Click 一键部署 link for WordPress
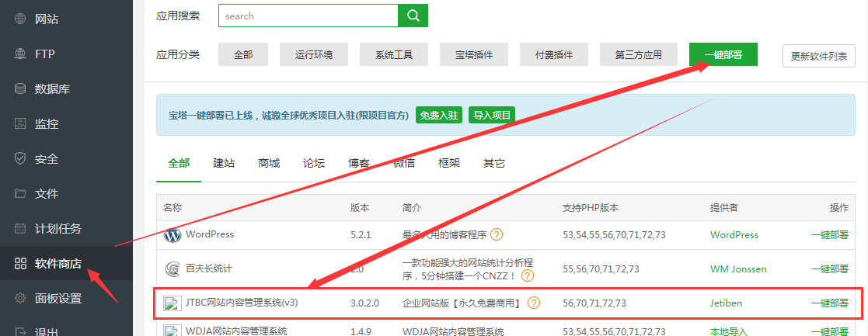868x336 pixels. (830, 234)
